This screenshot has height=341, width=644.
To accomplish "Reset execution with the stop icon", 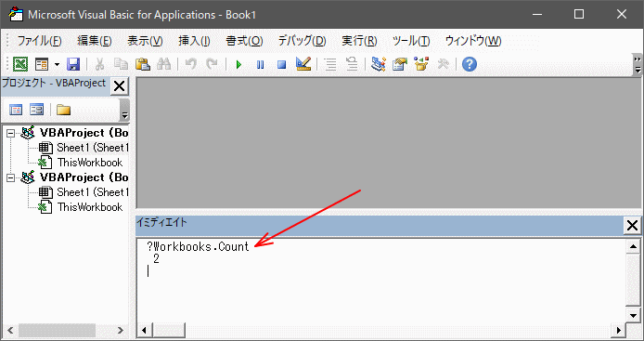I will 281,65.
